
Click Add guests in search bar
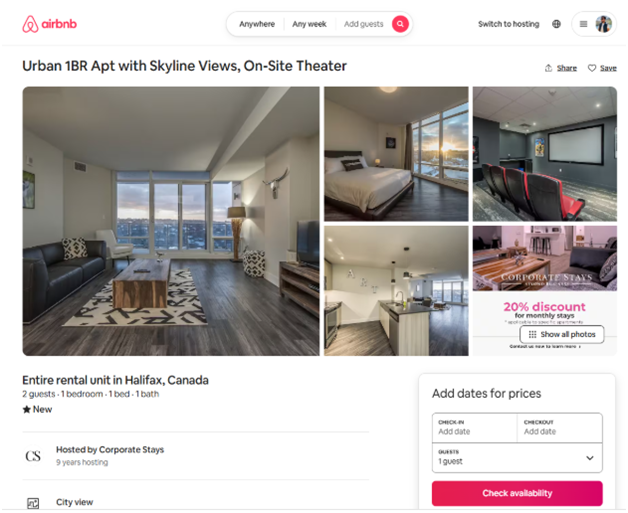[363, 24]
